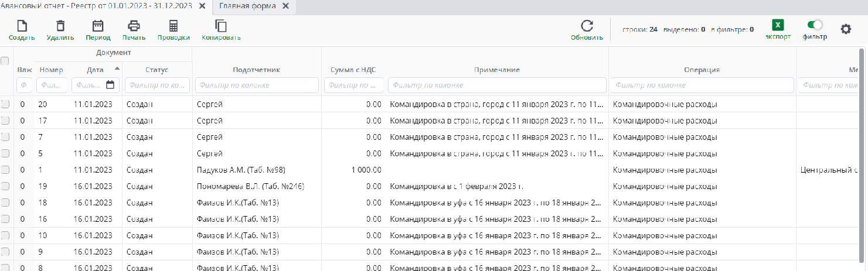Check the select-all header checkbox
This screenshot has height=271, width=868.
coord(5,61)
